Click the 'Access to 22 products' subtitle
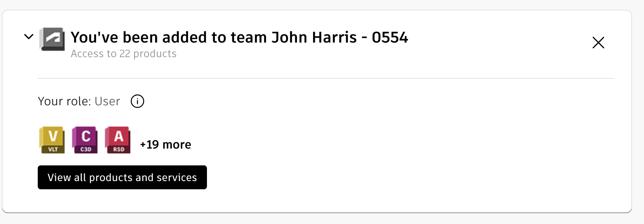Image resolution: width=644 pixels, height=224 pixels. 124,54
